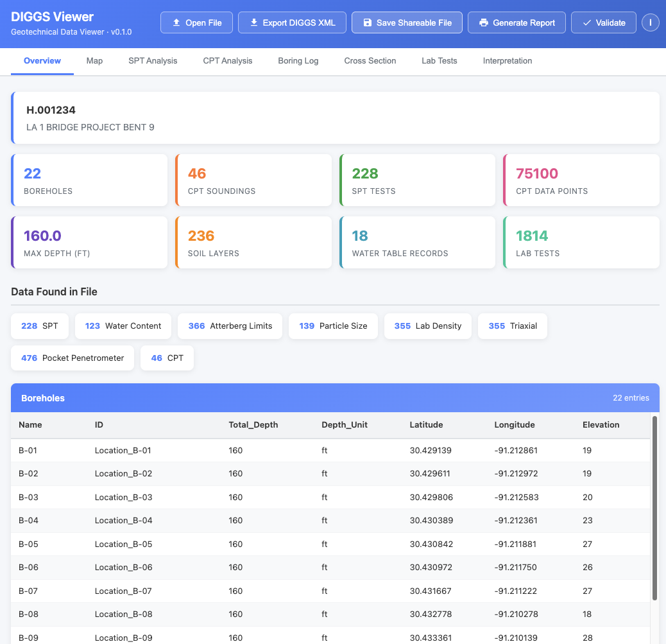Click the save disk icon on Save Shareable File
Viewport: 666px width, 644px height.
[367, 22]
